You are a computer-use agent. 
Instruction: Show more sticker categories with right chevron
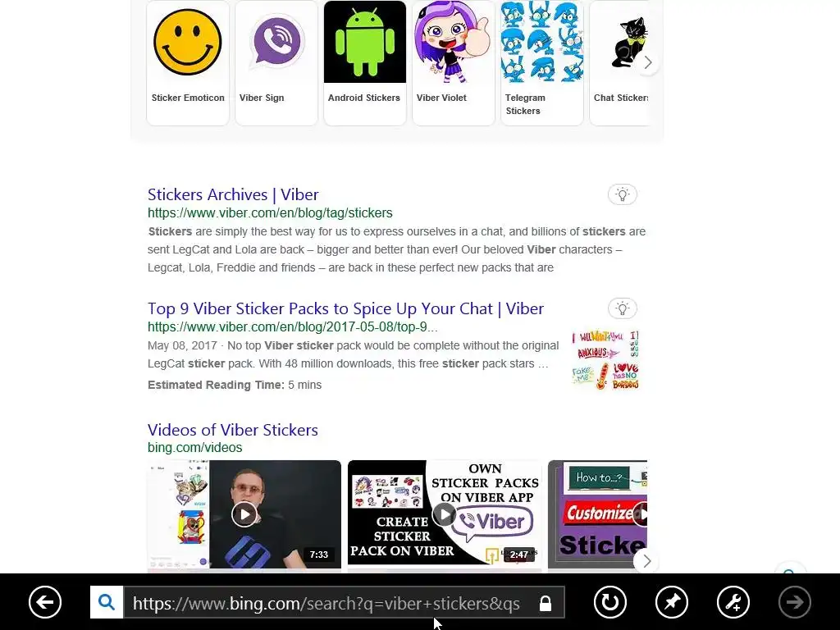click(x=648, y=62)
